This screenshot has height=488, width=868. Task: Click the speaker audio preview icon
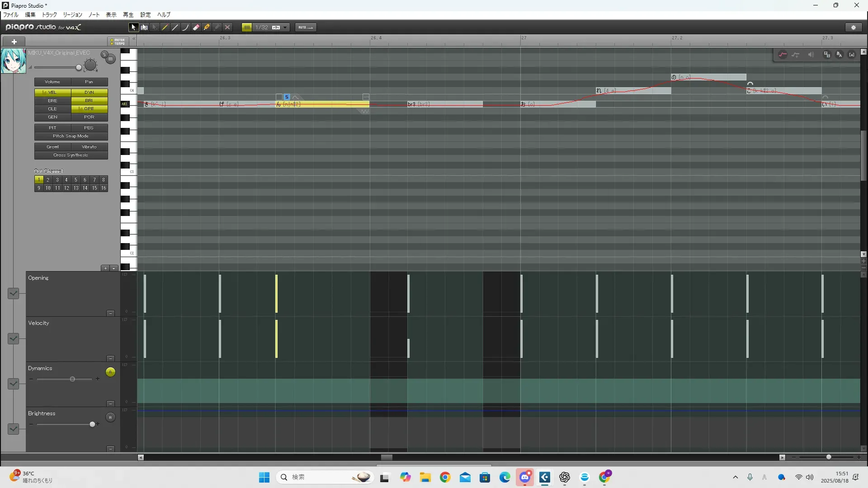811,55
